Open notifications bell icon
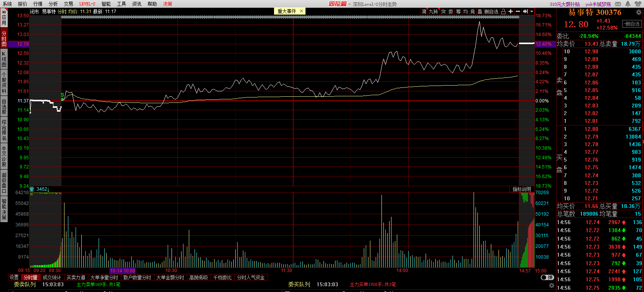The image size is (644, 292). click(628, 4)
